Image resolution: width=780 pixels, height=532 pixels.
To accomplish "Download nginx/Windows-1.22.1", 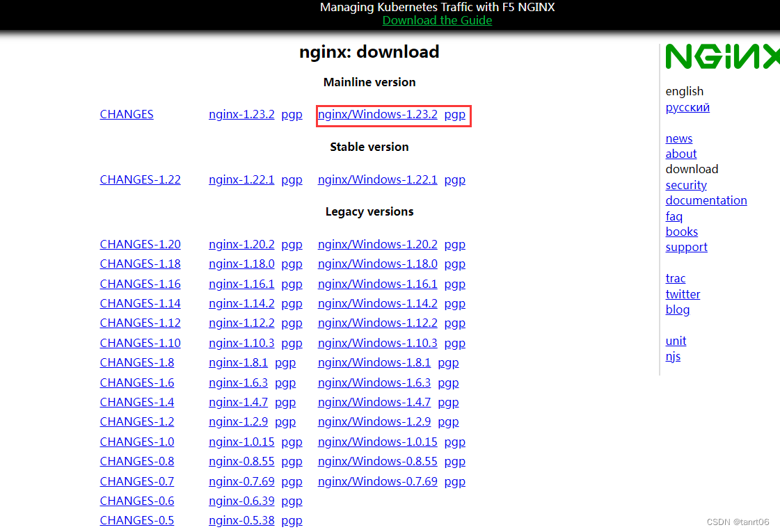I will (378, 179).
